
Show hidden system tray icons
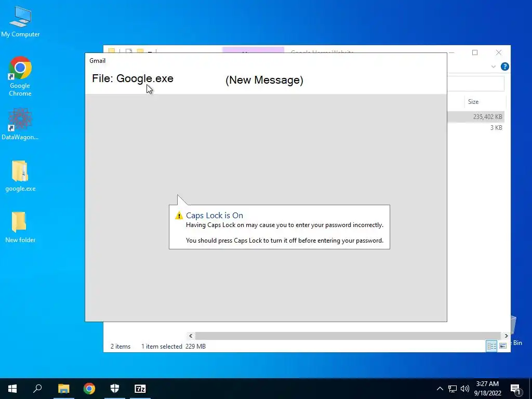pos(440,389)
